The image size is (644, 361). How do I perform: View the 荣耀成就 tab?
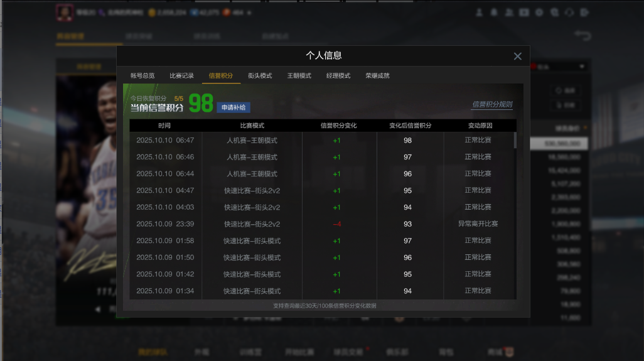[x=377, y=76]
